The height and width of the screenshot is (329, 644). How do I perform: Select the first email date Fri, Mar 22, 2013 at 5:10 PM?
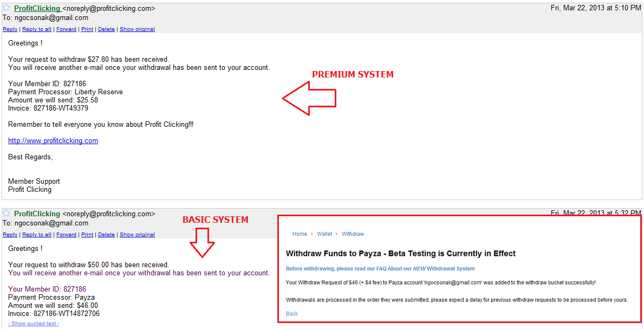click(x=595, y=8)
